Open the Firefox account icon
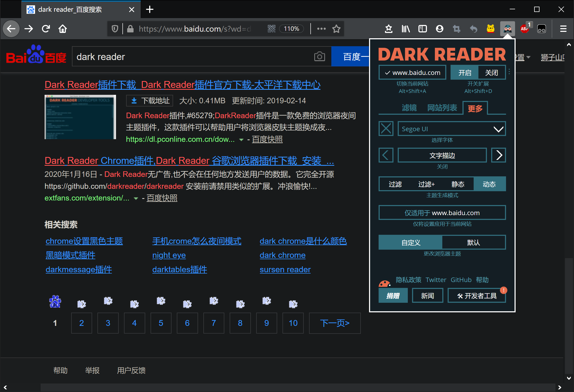 (440, 29)
